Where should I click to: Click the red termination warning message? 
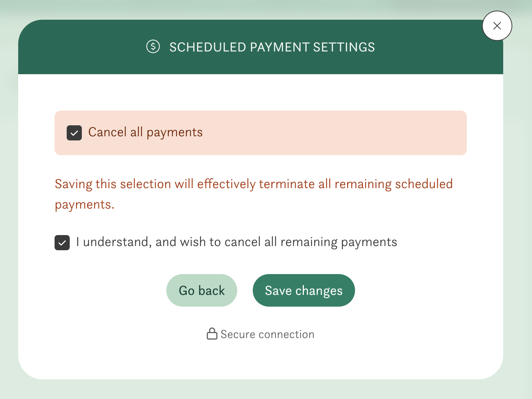click(253, 184)
